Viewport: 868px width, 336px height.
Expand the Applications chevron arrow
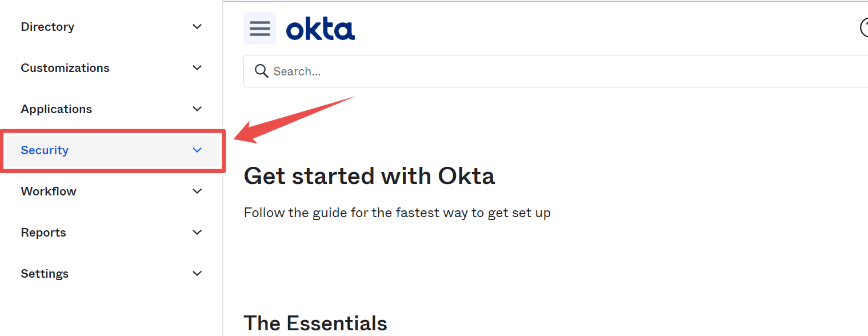coord(197,109)
